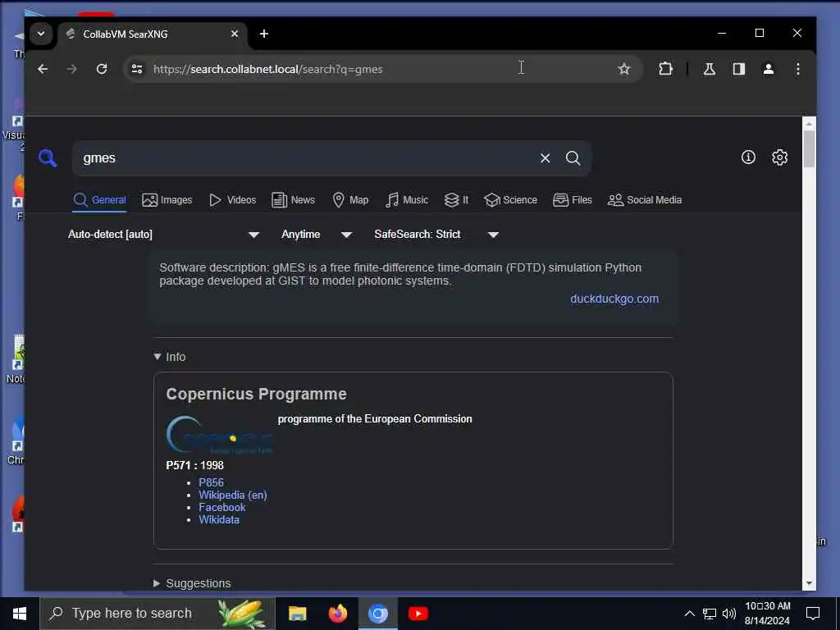Switch to Files results

point(572,200)
